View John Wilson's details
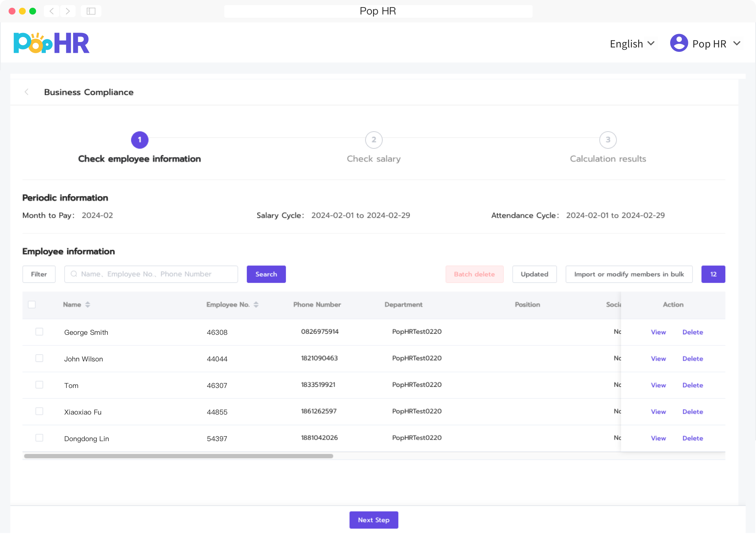Screen dimensions: 756x534 (x=658, y=359)
